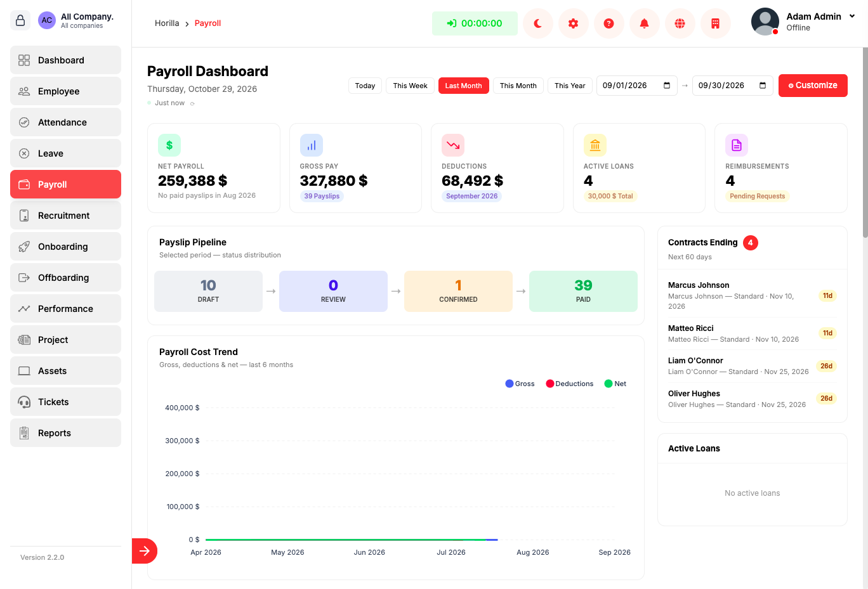Toggle dark mode moon icon
The image size is (868, 589).
(x=538, y=23)
